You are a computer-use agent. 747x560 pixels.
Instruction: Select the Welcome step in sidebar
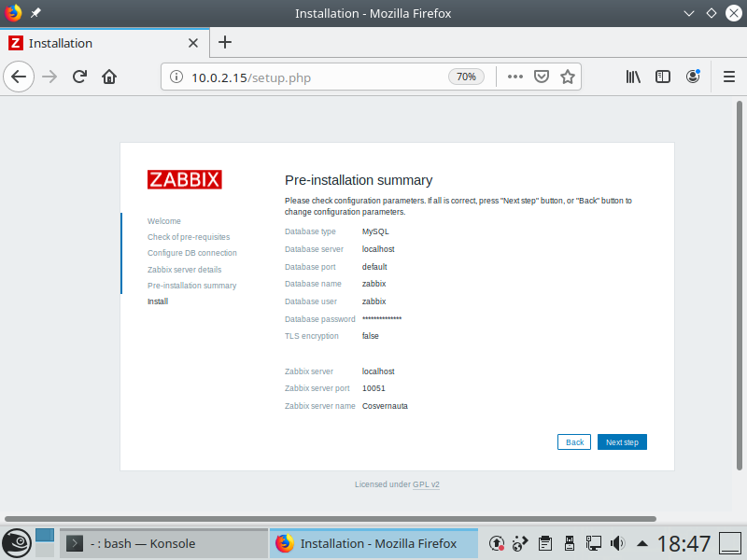coord(164,221)
